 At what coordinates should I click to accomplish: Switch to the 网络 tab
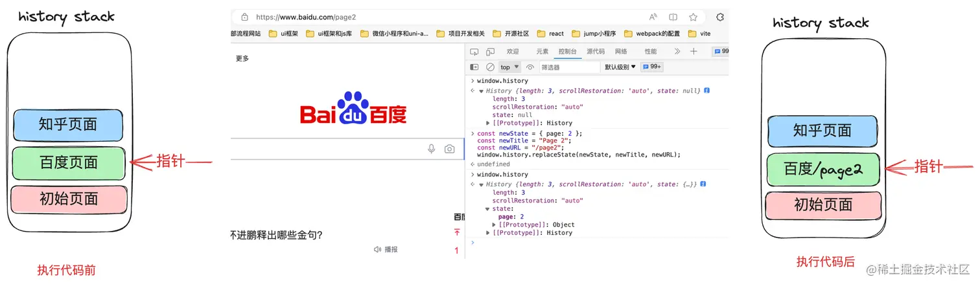pyautogui.click(x=621, y=52)
